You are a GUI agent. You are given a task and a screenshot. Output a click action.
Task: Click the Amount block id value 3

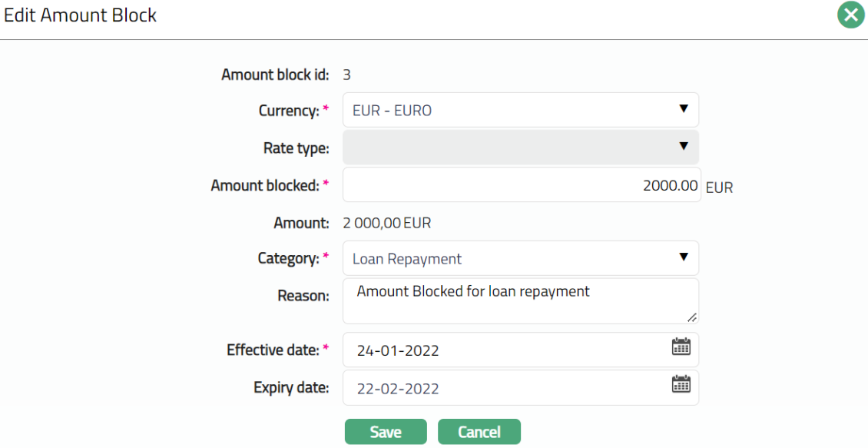pyautogui.click(x=347, y=75)
